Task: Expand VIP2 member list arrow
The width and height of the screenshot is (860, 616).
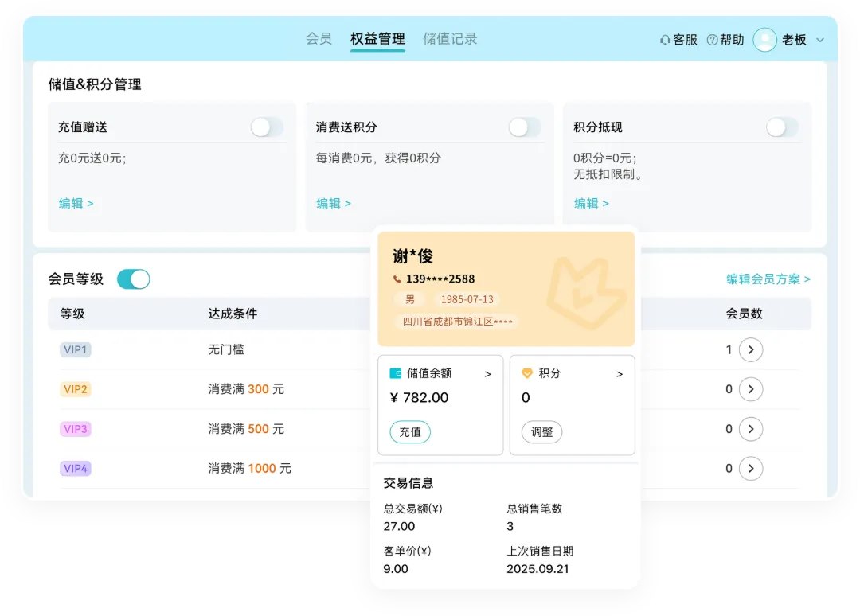Action: tap(751, 389)
